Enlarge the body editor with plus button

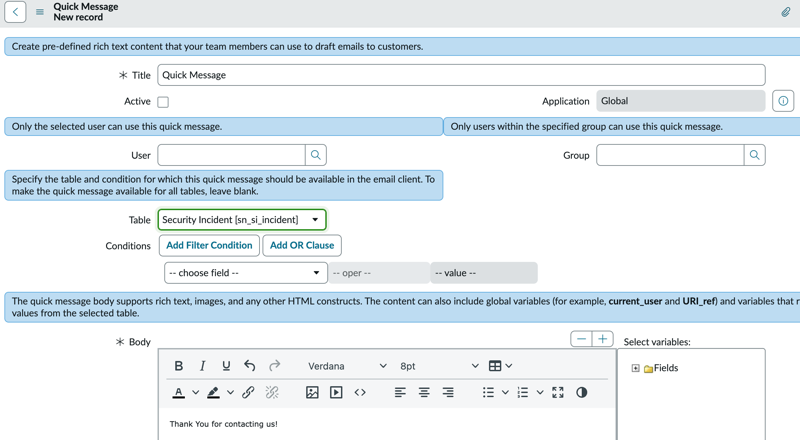603,339
